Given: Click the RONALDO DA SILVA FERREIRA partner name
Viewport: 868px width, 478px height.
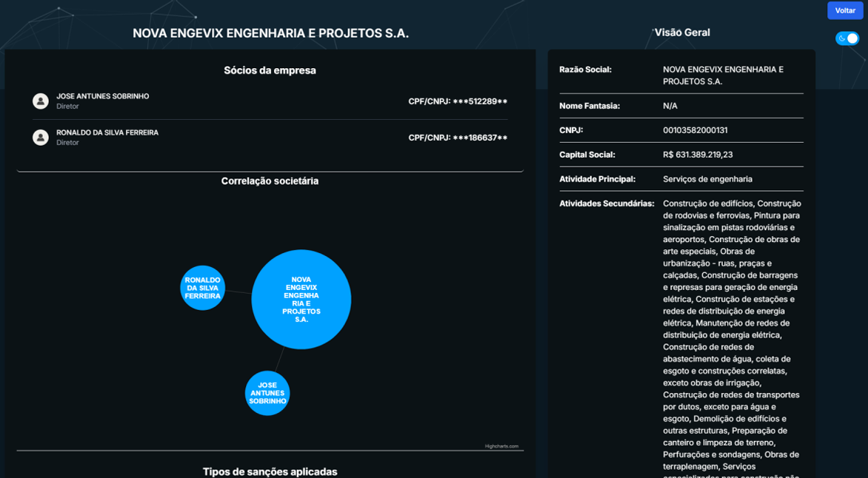Looking at the screenshot, I should 107,132.
